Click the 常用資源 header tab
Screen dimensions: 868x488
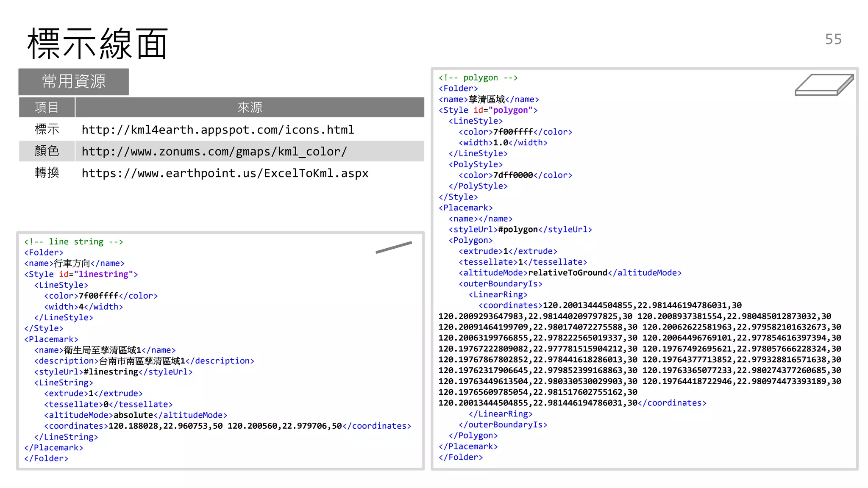coord(74,81)
